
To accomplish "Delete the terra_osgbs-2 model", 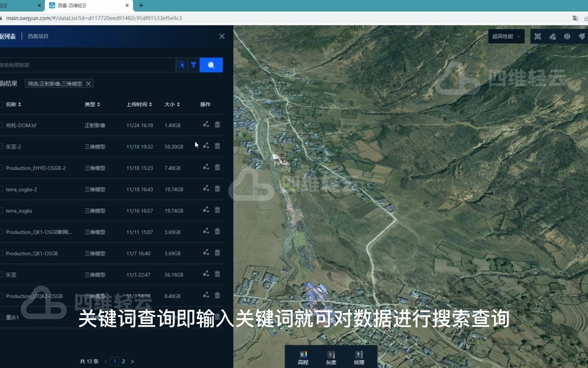I will (217, 188).
